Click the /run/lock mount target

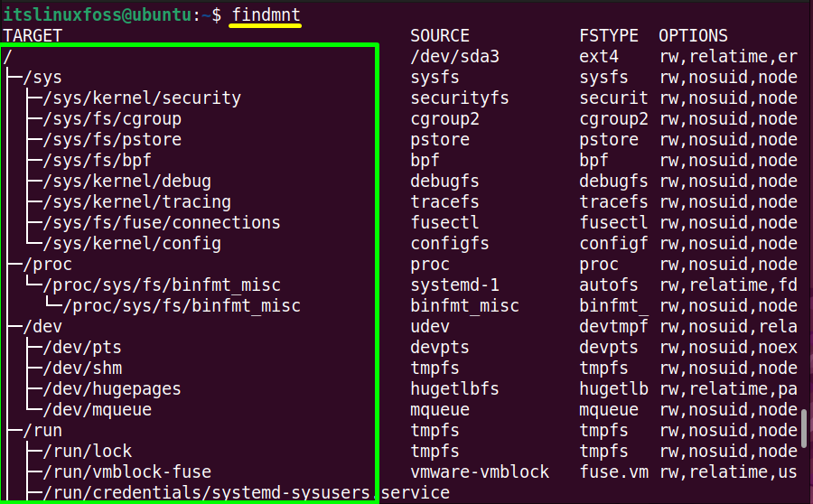(x=88, y=451)
